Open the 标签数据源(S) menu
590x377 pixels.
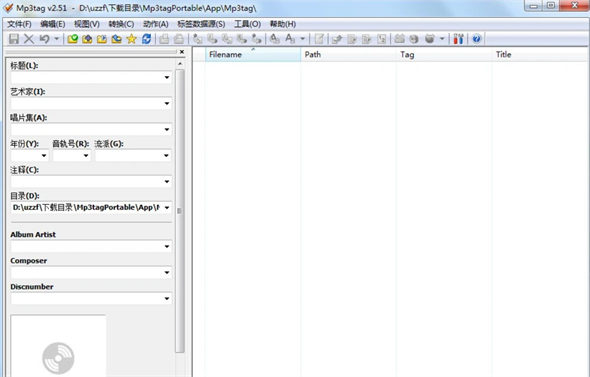201,24
